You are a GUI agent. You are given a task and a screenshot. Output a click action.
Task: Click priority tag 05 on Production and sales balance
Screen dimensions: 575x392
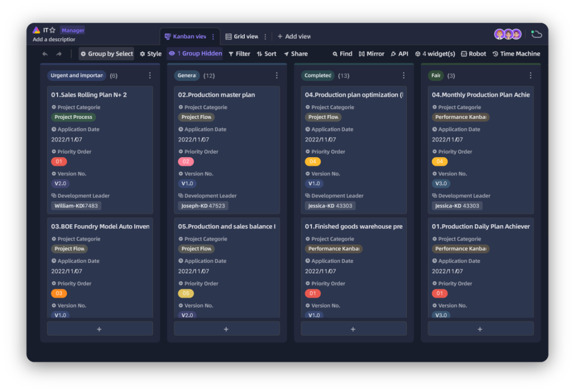click(x=186, y=293)
